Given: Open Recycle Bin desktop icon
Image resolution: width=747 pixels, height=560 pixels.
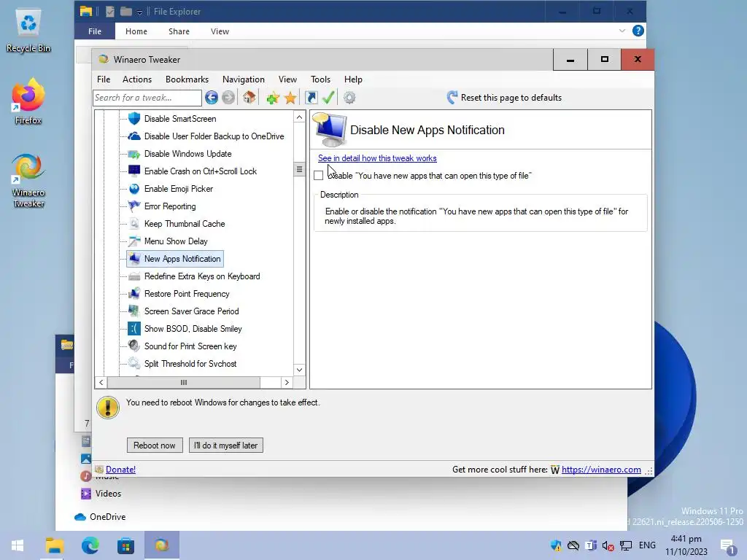Looking at the screenshot, I should [28, 30].
